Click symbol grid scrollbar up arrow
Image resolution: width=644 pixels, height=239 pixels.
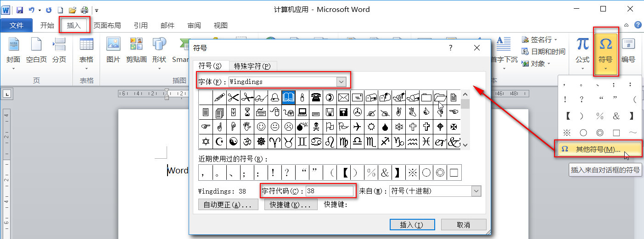[465, 94]
